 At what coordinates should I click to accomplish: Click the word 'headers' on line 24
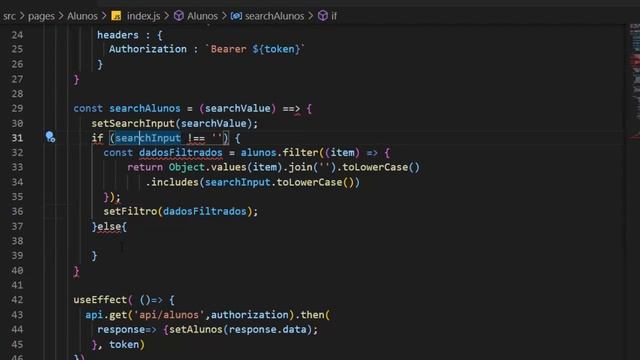pyautogui.click(x=118, y=35)
